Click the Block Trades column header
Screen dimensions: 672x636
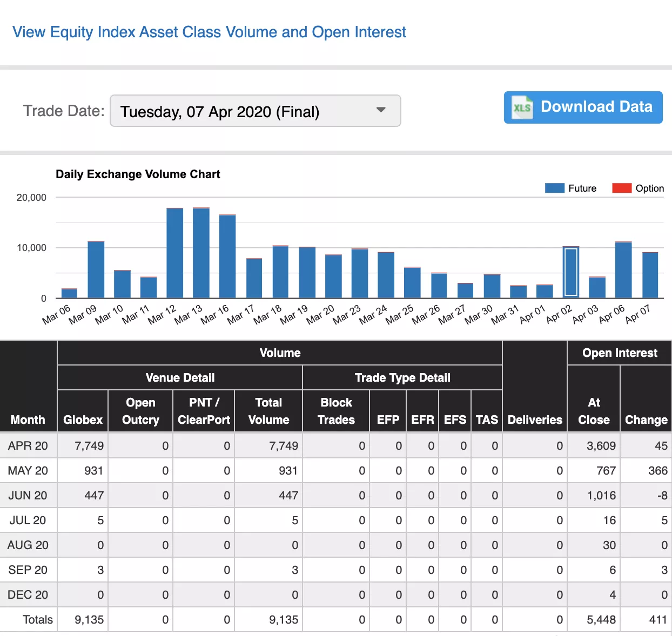pyautogui.click(x=336, y=411)
